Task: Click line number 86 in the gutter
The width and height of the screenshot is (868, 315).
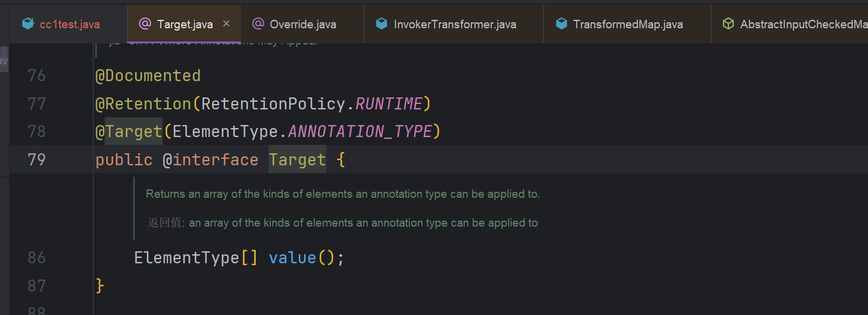Action: pos(37,258)
